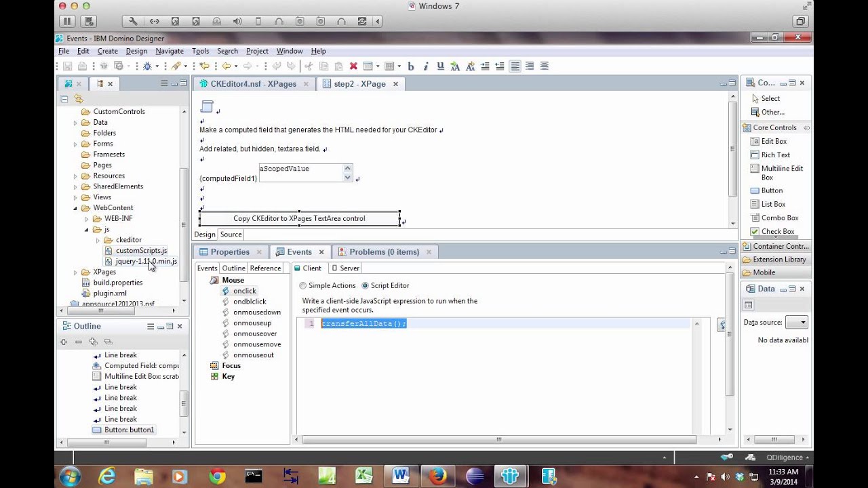This screenshot has height=488, width=868.
Task: Open the Navigate menu
Action: click(170, 51)
